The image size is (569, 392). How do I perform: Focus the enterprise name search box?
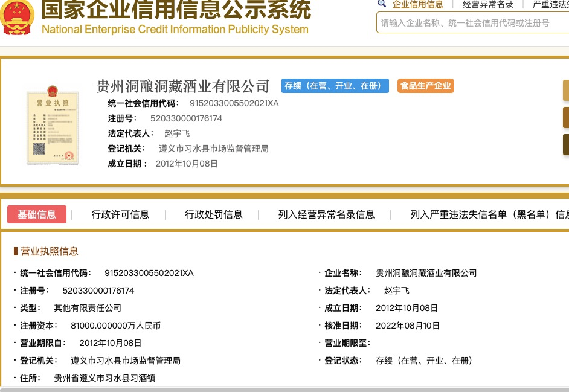click(x=471, y=23)
